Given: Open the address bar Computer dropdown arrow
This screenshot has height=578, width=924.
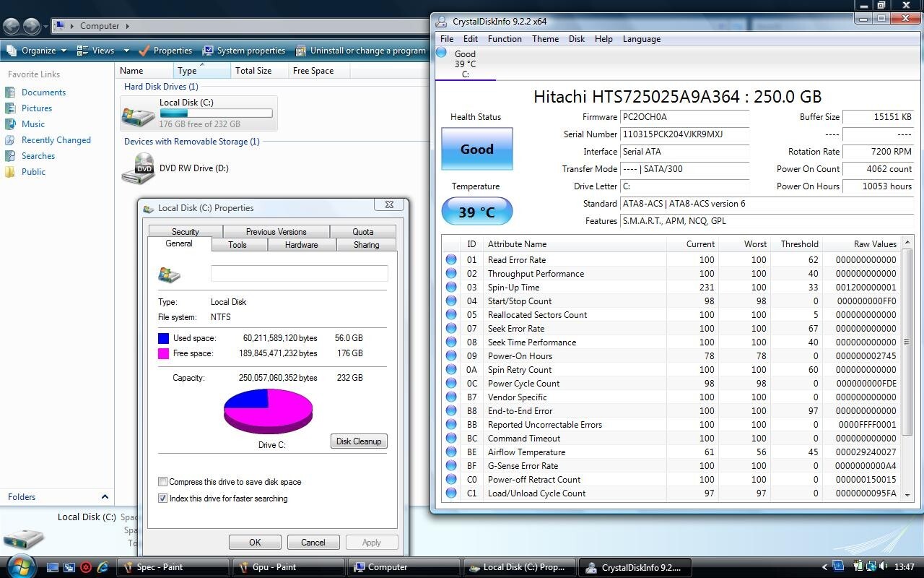Looking at the screenshot, I should pyautogui.click(x=128, y=26).
